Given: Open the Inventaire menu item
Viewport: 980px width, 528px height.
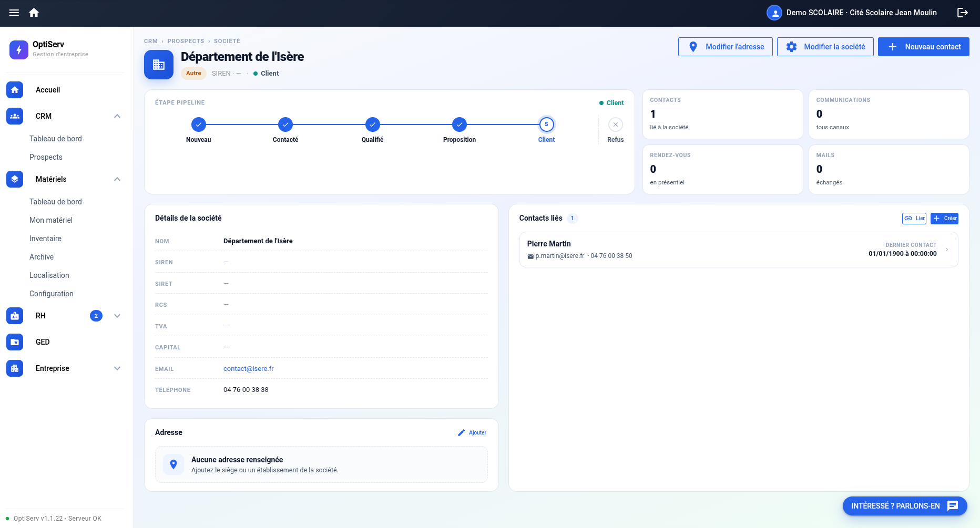Looking at the screenshot, I should click(x=45, y=239).
